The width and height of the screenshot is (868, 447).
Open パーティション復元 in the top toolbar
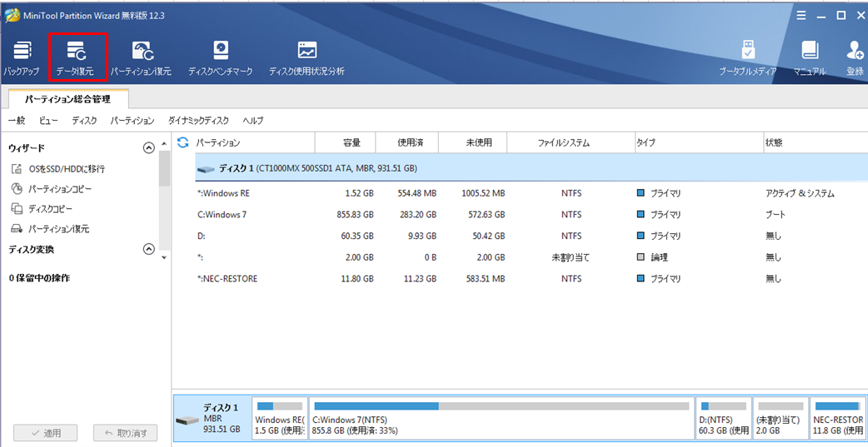click(141, 57)
